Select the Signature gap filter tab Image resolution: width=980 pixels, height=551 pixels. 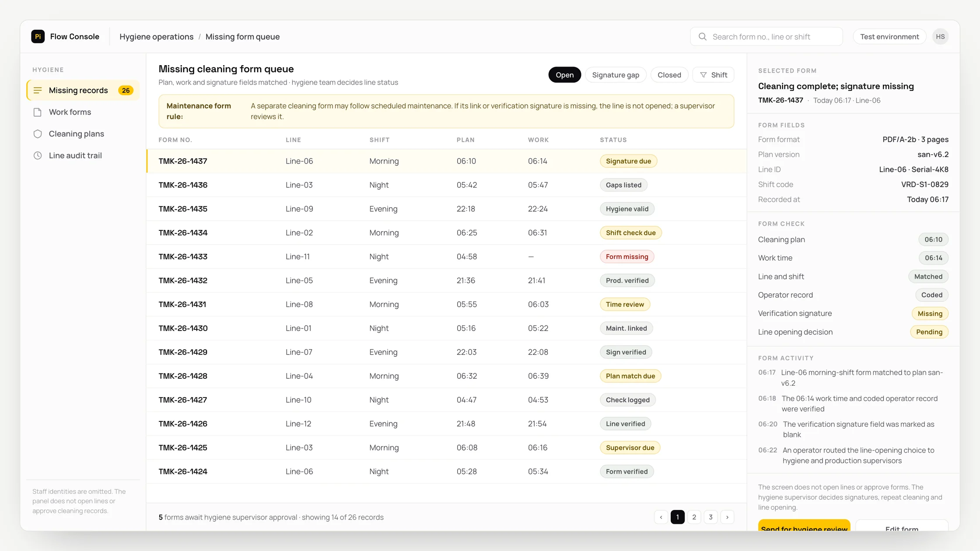point(616,75)
